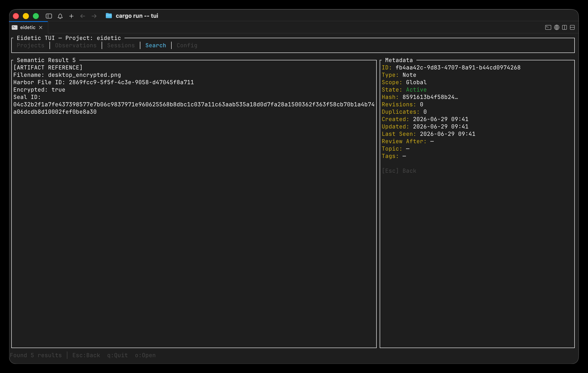
Task: Click o:Open in the status bar
Action: click(145, 355)
